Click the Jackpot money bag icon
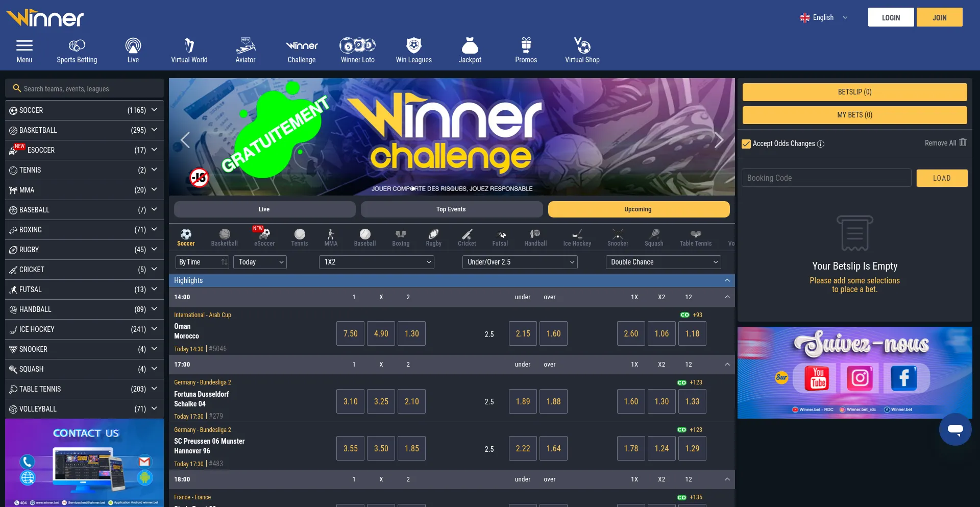Image resolution: width=980 pixels, height=507 pixels. [470, 46]
